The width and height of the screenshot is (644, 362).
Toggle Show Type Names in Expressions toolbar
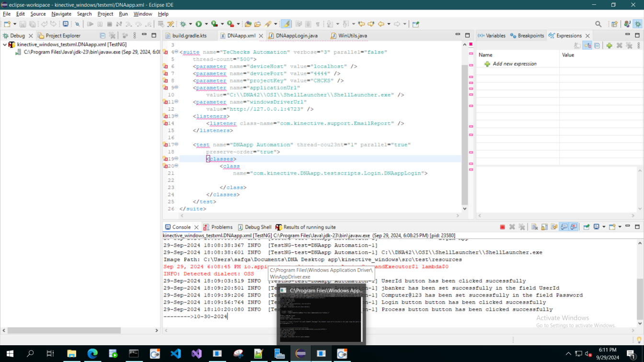pos(577,45)
